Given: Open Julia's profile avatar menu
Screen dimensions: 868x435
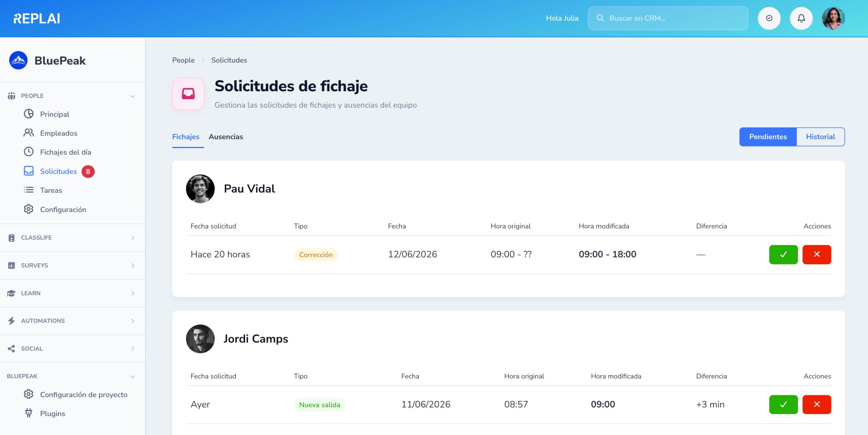Looking at the screenshot, I should 833,18.
